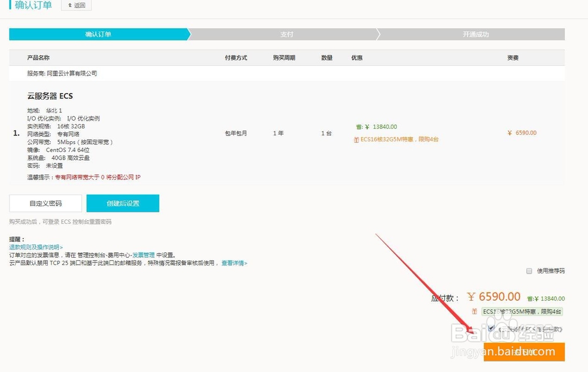Open the 发票管理 link
This screenshot has width=588, height=372.
point(143,255)
